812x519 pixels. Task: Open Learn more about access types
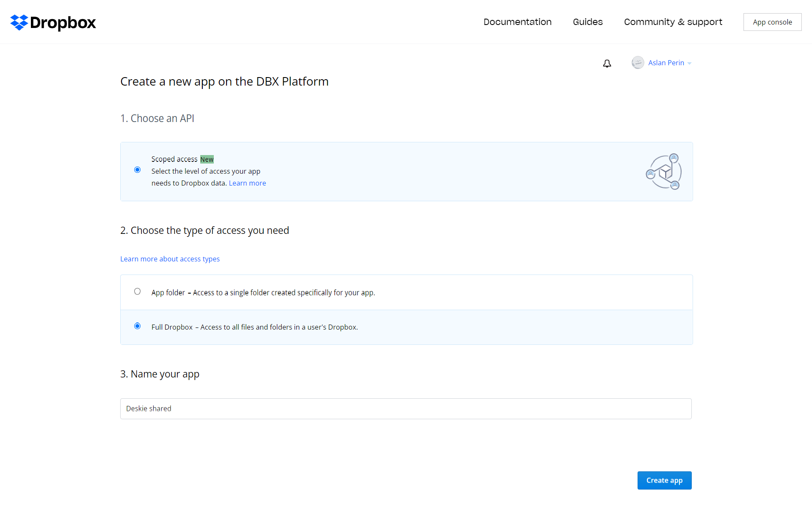tap(170, 259)
